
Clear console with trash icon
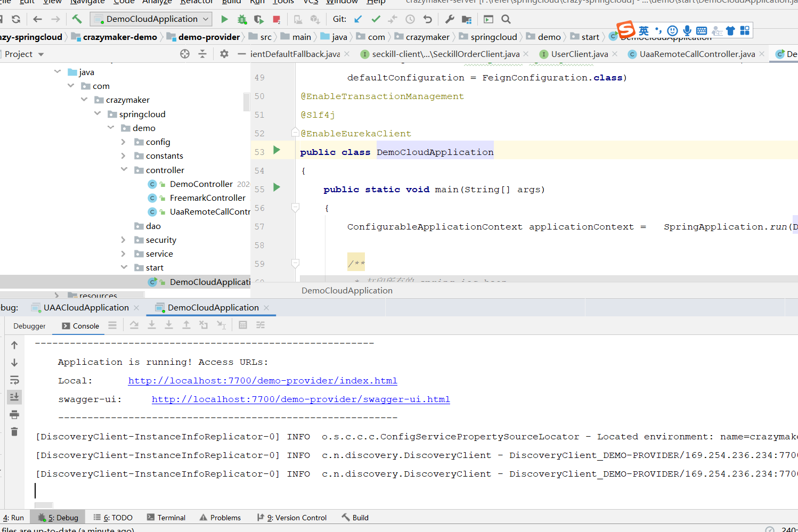[14, 431]
